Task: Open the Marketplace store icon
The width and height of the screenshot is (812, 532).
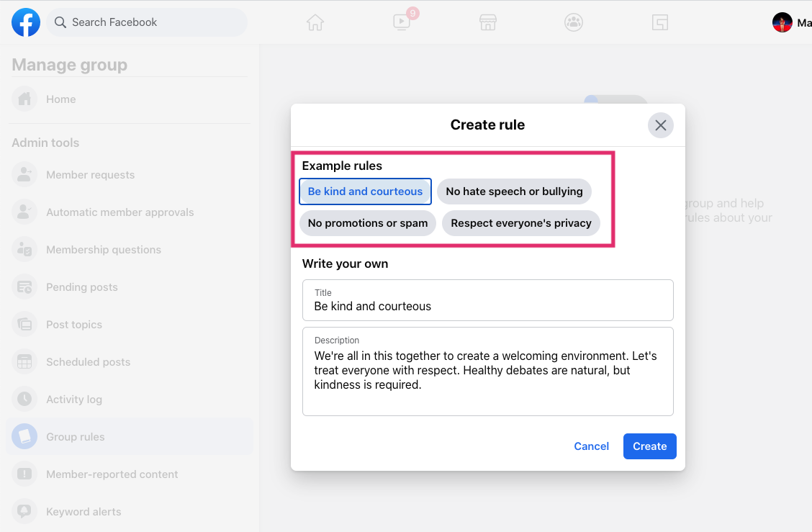Action: tap(488, 22)
